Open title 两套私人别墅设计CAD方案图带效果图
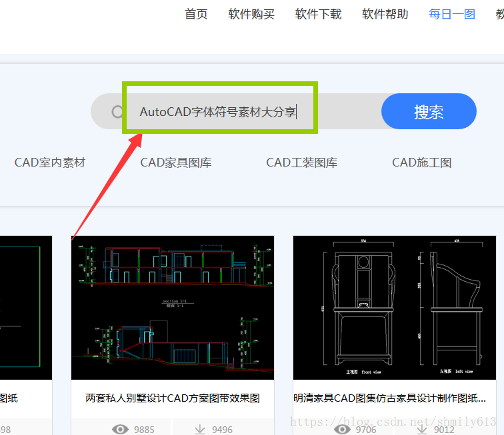 [x=173, y=398]
